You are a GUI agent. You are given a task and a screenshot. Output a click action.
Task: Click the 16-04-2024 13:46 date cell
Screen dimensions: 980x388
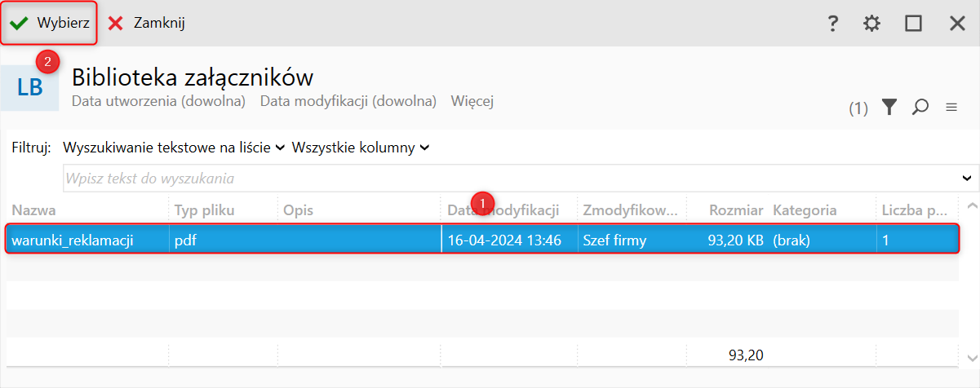coord(509,240)
